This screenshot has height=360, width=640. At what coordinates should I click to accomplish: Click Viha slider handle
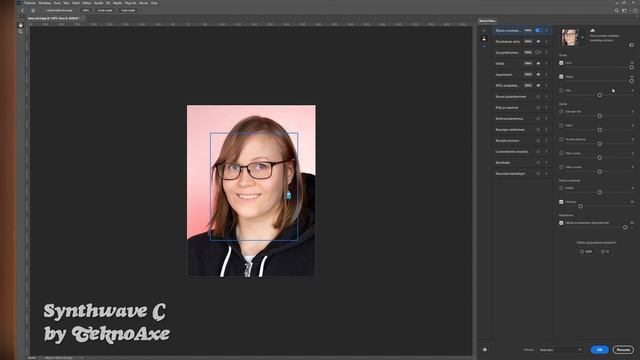[600, 95]
